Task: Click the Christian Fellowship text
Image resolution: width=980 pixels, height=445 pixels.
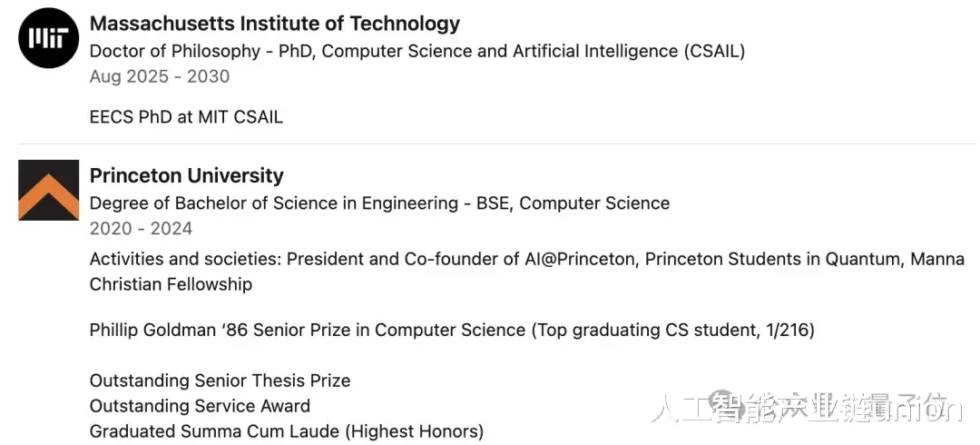Action: 171,284
